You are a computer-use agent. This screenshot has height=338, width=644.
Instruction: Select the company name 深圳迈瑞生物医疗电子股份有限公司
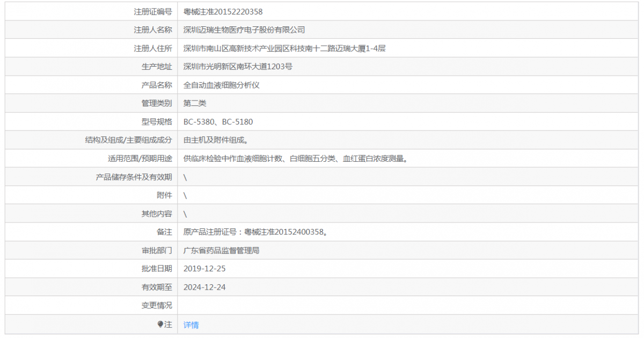pyautogui.click(x=244, y=30)
